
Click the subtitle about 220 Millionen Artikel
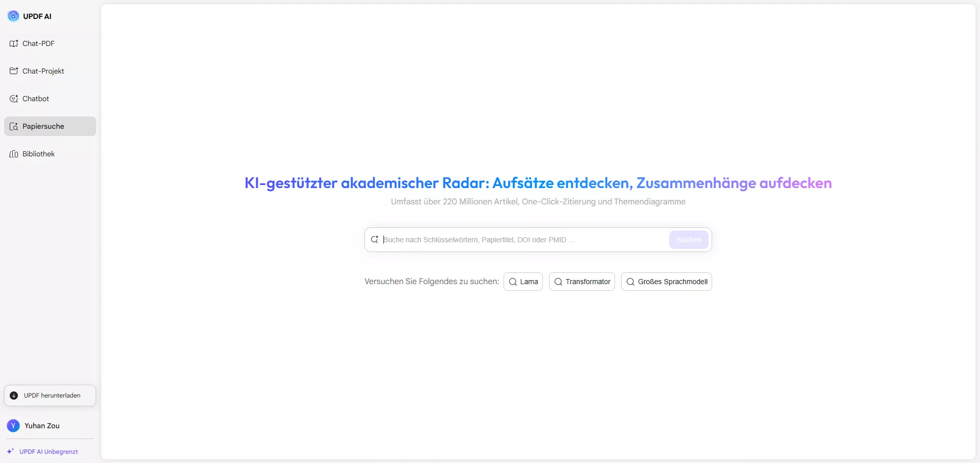pyautogui.click(x=538, y=202)
